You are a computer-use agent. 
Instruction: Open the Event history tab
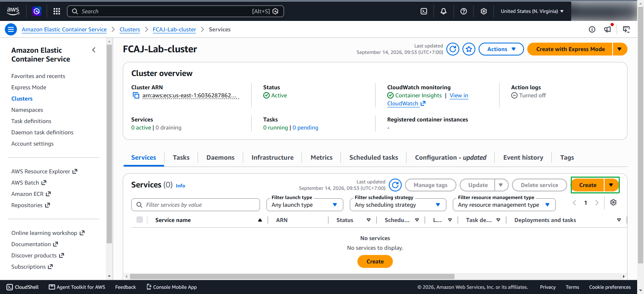pyautogui.click(x=523, y=158)
